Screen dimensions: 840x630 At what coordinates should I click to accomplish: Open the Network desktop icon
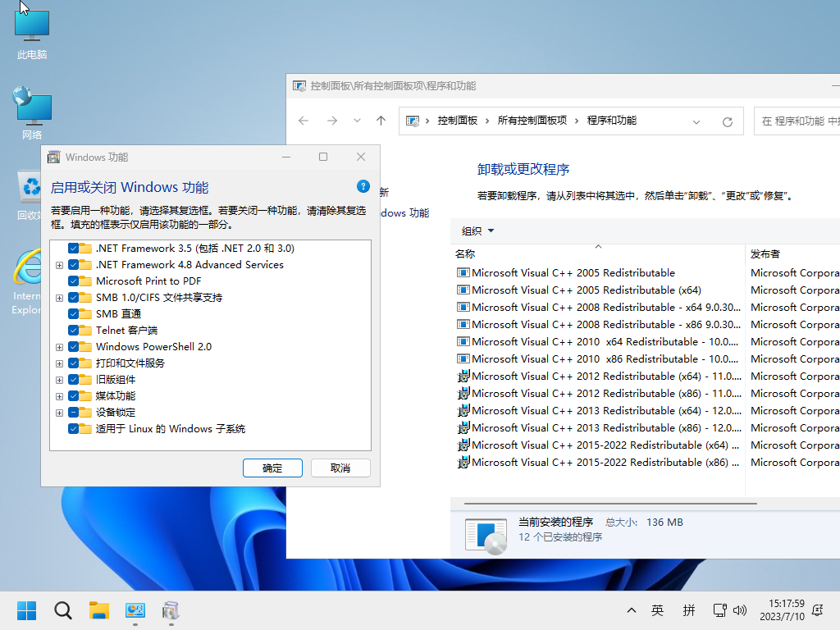(x=32, y=113)
